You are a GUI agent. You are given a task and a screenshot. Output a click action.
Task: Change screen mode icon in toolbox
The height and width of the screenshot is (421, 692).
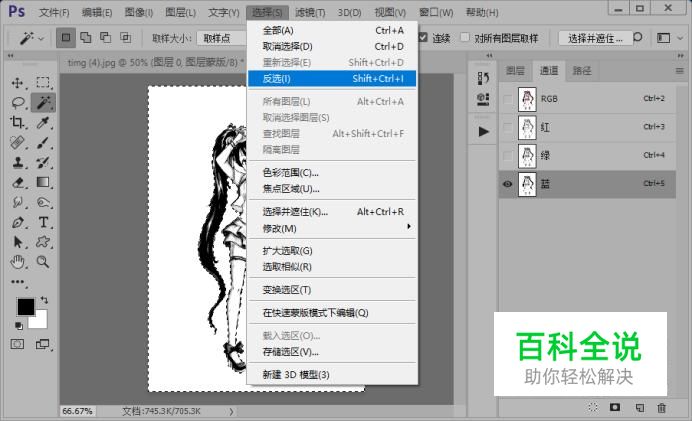(43, 344)
